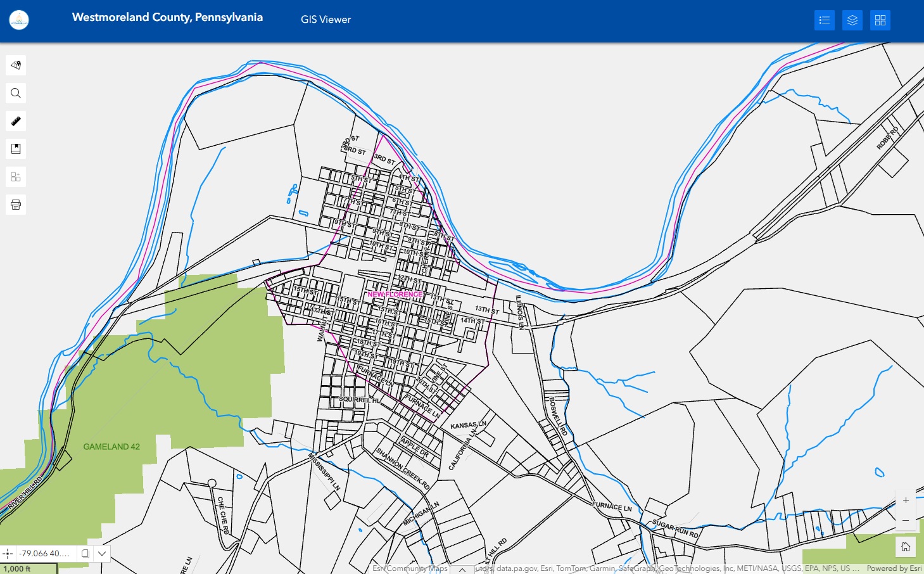The image size is (924, 574).
Task: Open the map Layers panel
Action: coord(852,20)
